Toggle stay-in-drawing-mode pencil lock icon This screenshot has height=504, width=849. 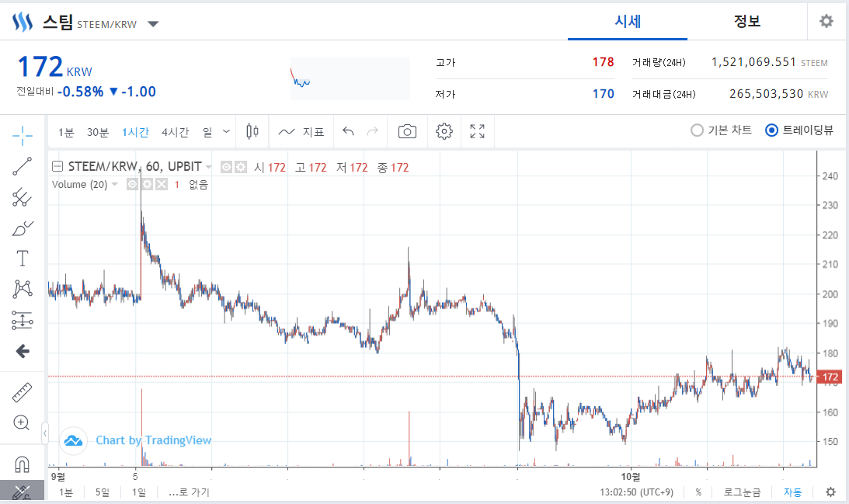(x=22, y=492)
